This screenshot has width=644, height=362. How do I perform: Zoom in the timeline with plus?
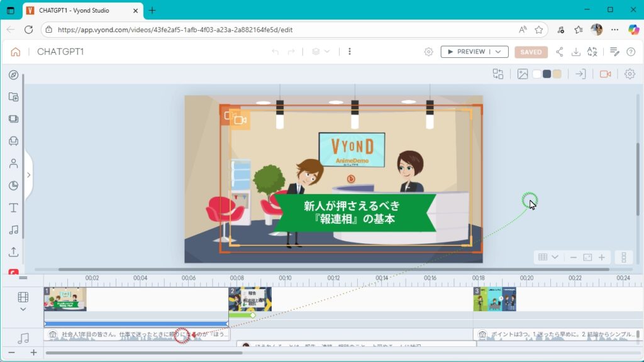pos(34,353)
